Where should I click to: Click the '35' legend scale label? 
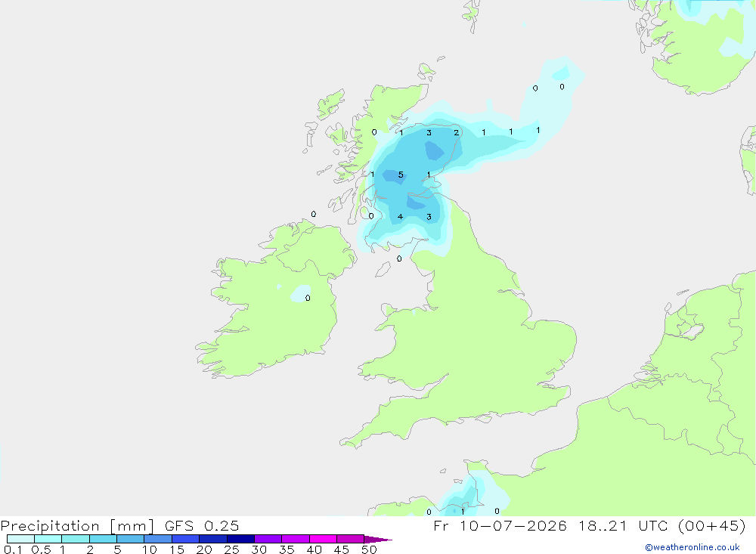pos(287,549)
